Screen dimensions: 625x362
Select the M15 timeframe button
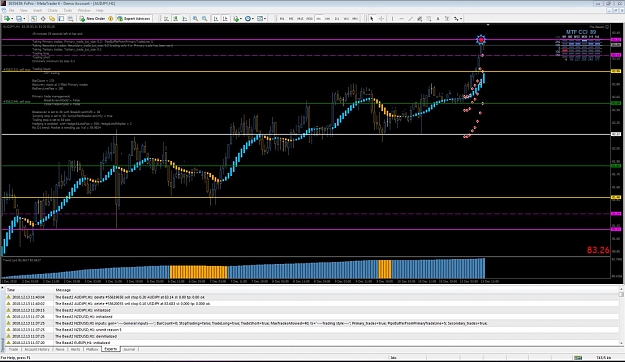(300, 18)
